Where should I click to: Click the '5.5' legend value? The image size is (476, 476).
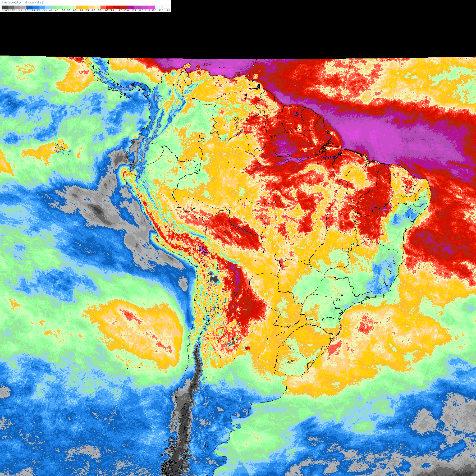pyautogui.click(x=69, y=10)
